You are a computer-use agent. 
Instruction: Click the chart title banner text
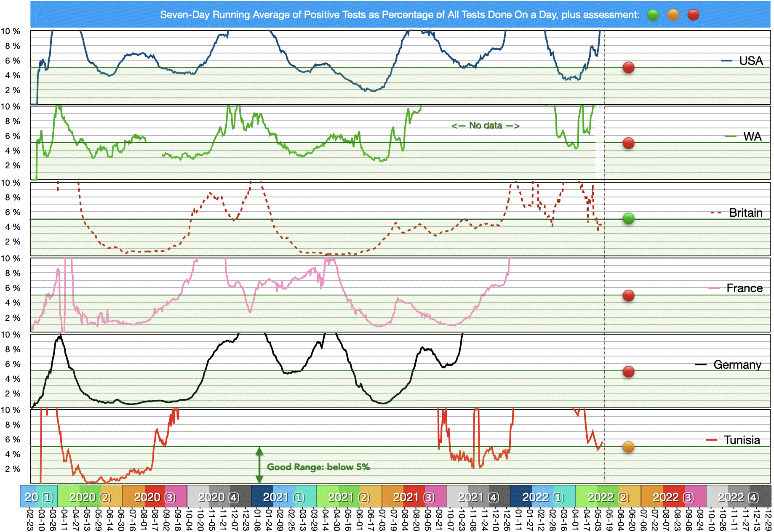pyautogui.click(x=399, y=15)
